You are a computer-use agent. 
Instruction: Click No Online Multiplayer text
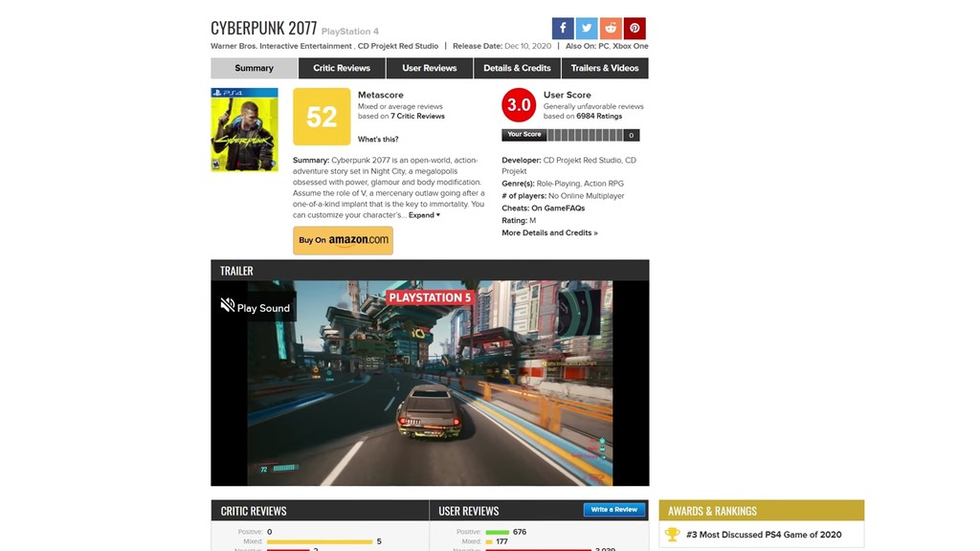click(587, 196)
